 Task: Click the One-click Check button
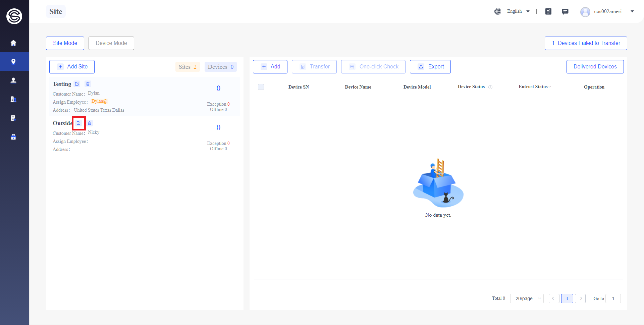click(x=373, y=67)
